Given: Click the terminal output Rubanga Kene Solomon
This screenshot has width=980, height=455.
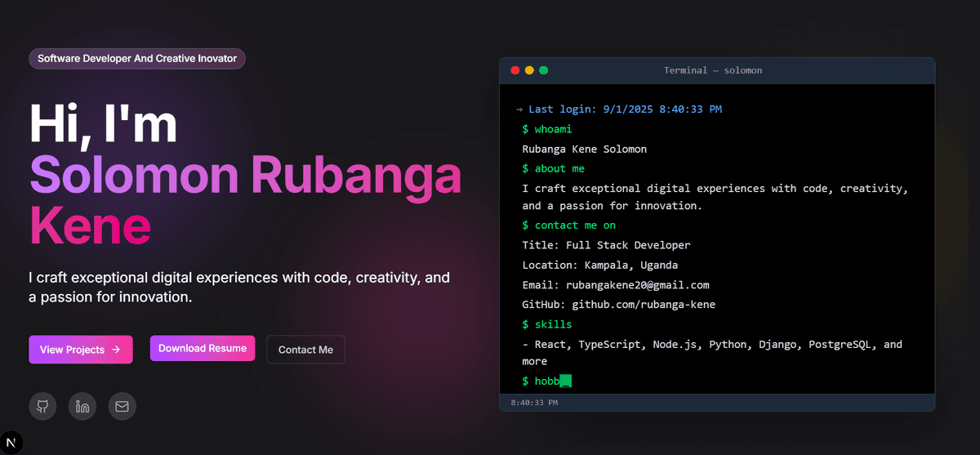Looking at the screenshot, I should [585, 149].
